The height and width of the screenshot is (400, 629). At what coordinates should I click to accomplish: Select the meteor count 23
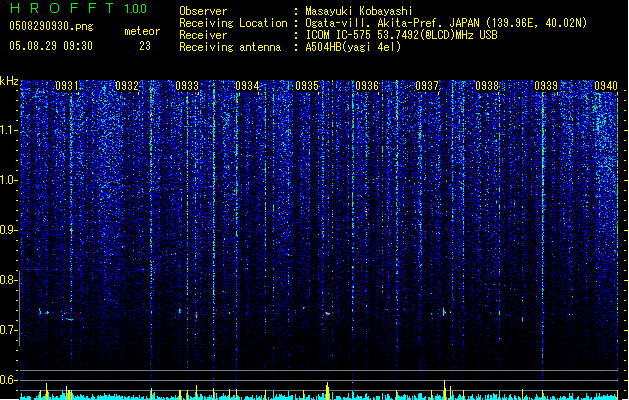(x=145, y=46)
